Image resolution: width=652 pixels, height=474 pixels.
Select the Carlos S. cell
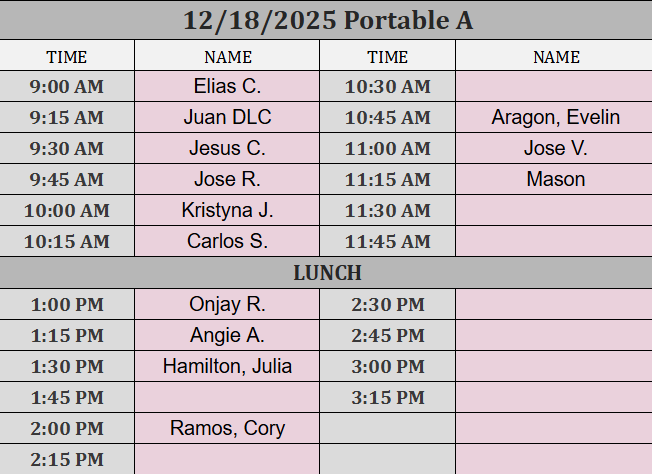tap(227, 242)
